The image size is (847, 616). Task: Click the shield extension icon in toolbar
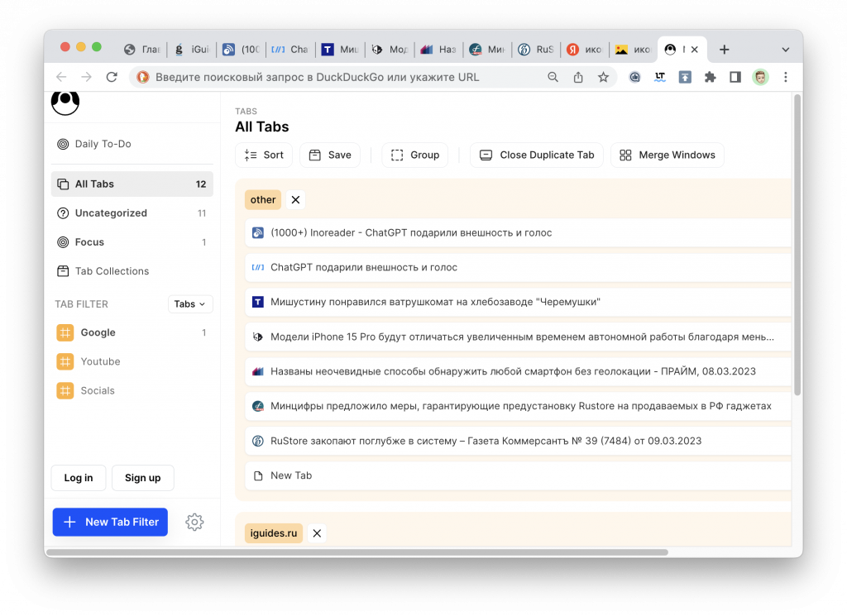[x=634, y=77]
